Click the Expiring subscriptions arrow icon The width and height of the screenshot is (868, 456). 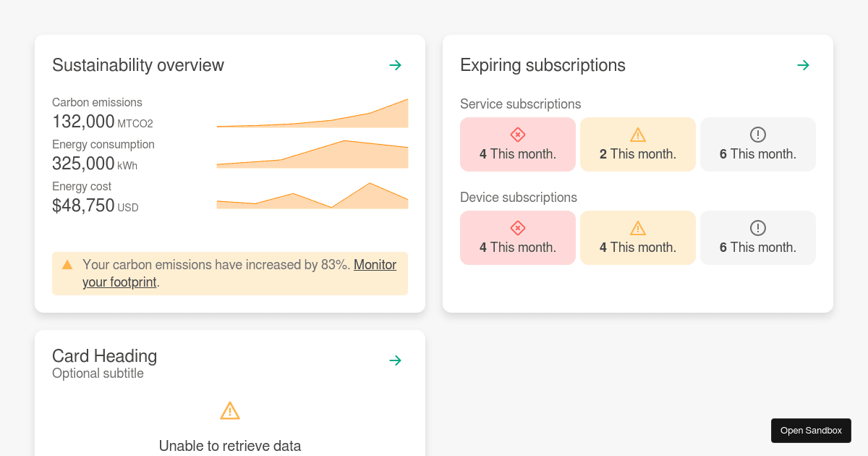click(x=803, y=65)
